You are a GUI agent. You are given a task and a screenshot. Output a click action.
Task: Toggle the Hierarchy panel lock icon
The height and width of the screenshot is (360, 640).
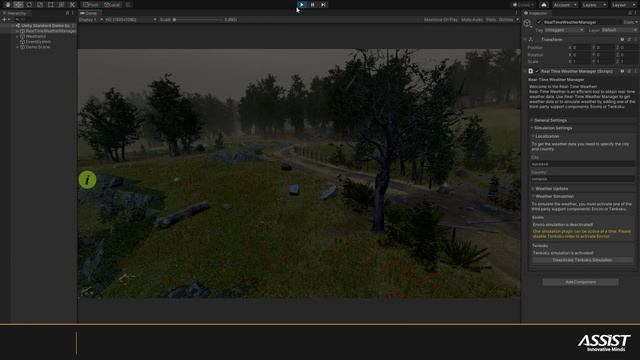tap(68, 13)
